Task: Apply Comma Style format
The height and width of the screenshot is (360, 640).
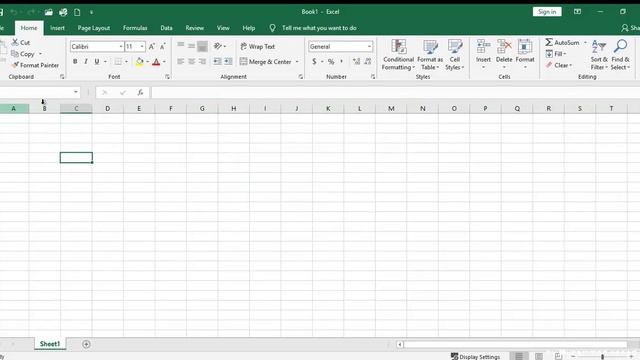Action: (342, 62)
